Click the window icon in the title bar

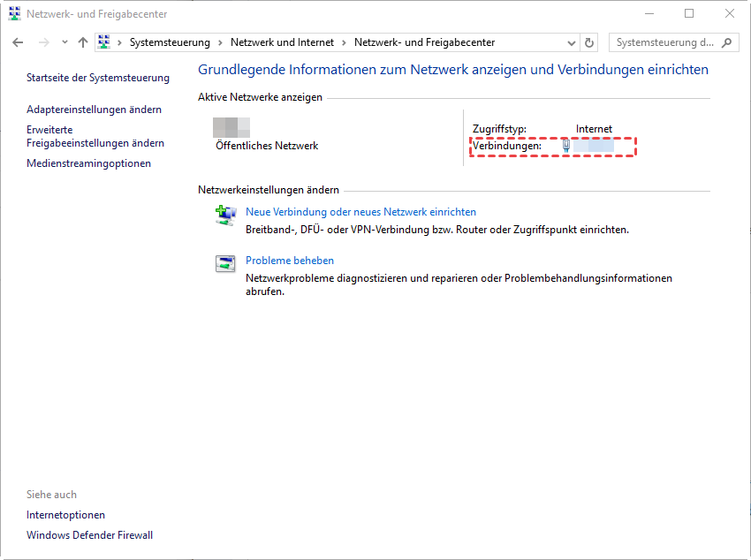point(14,14)
